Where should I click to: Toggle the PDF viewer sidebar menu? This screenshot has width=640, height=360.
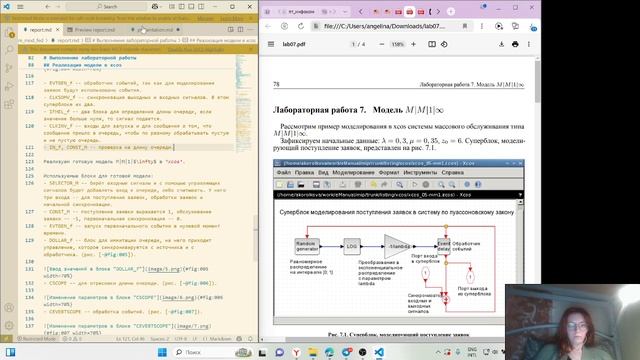point(271,44)
